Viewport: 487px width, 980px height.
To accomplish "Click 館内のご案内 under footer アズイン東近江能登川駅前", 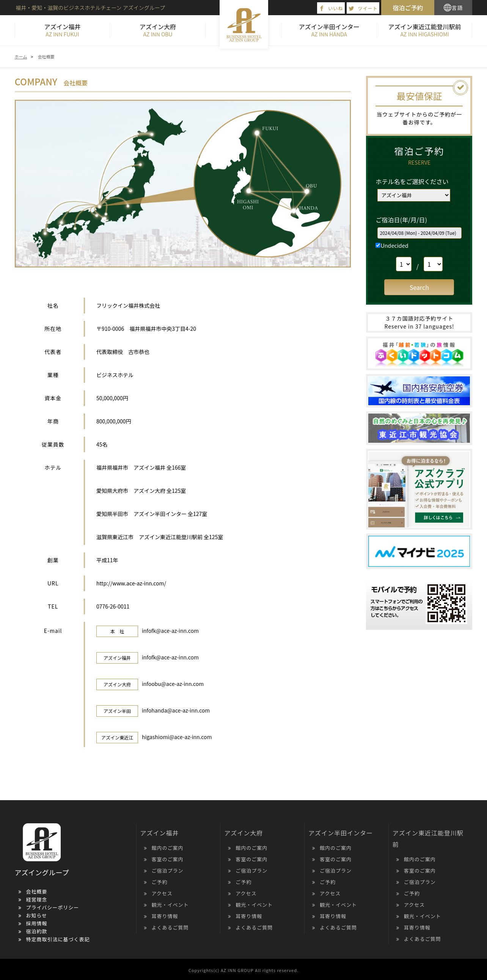I will coord(419,859).
